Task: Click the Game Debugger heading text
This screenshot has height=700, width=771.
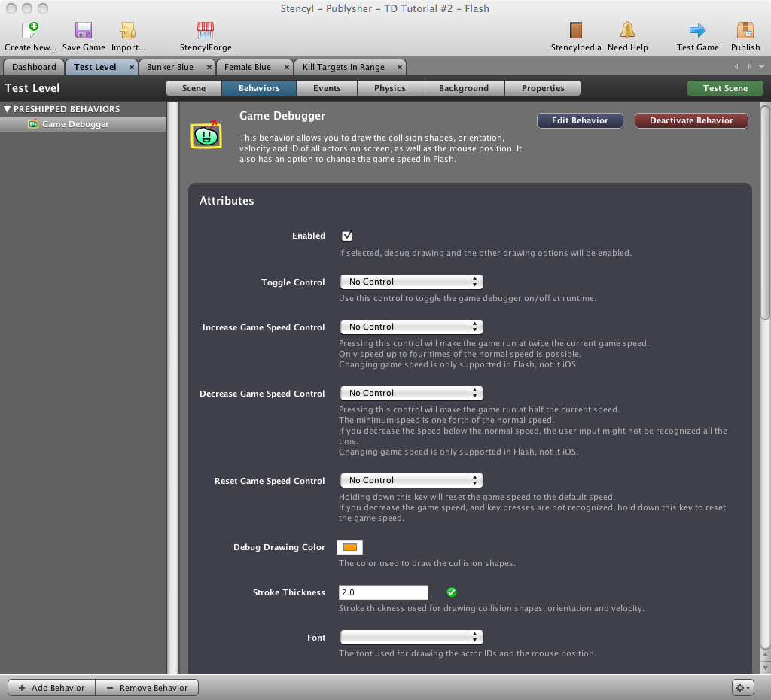Action: [x=282, y=116]
